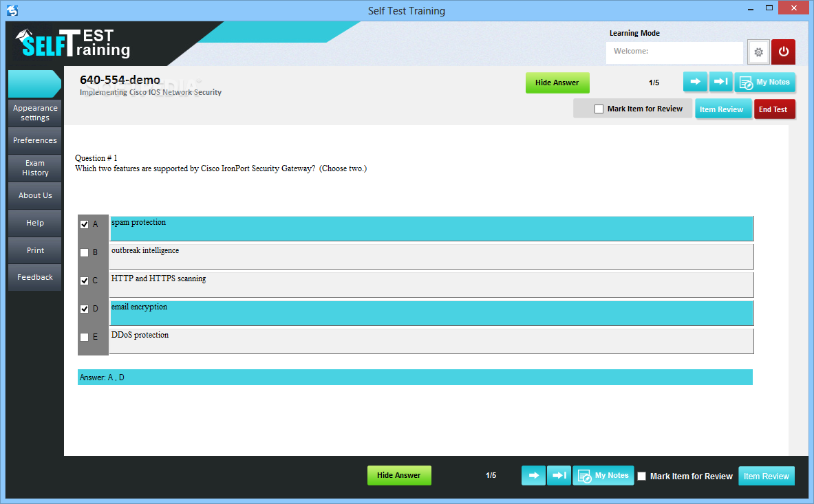Open Appearance settings in sidebar

point(35,113)
